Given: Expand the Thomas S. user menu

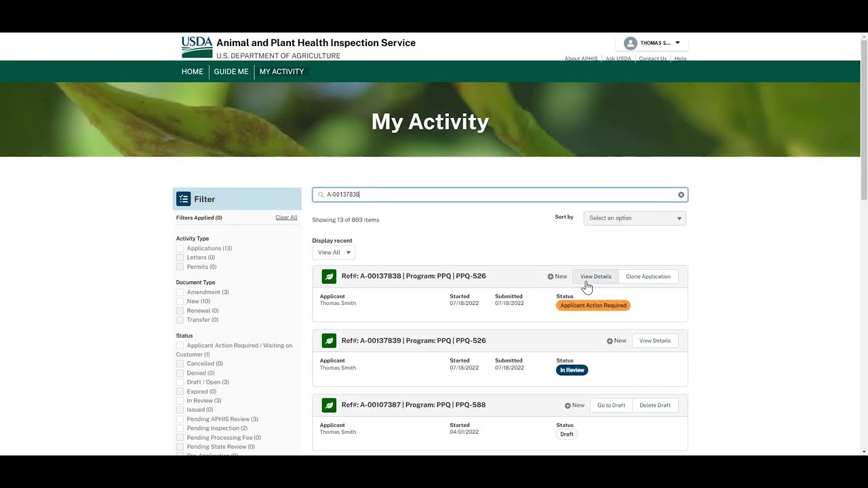Looking at the screenshot, I should click(652, 43).
